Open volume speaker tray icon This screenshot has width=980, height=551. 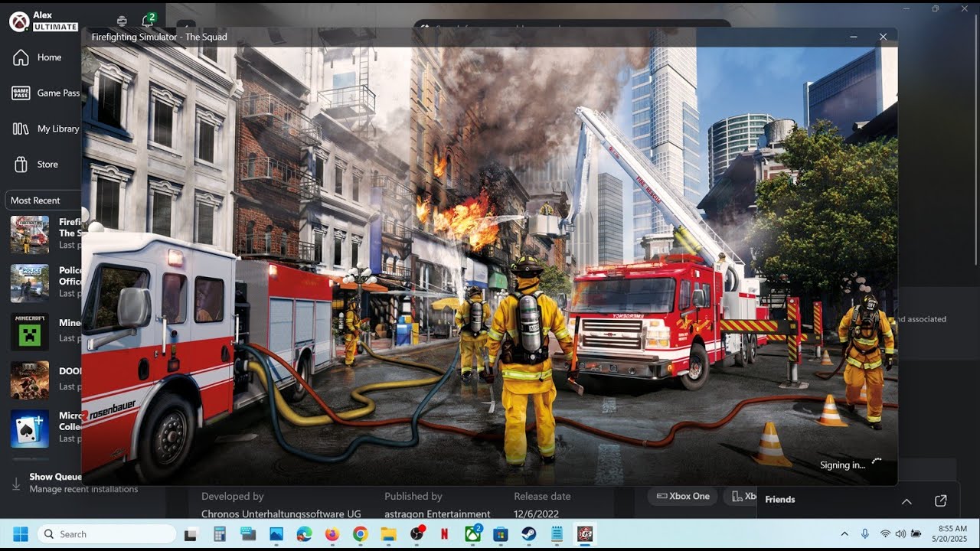(900, 534)
